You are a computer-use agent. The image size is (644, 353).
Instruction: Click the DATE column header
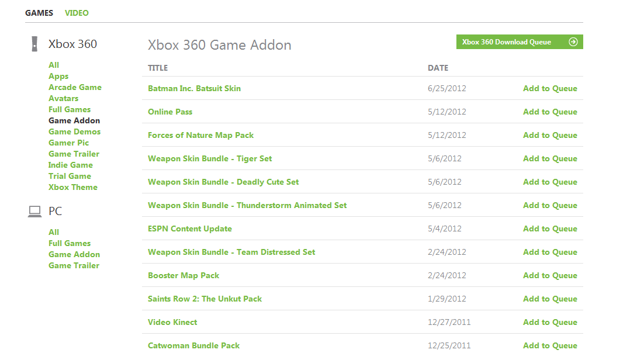438,68
